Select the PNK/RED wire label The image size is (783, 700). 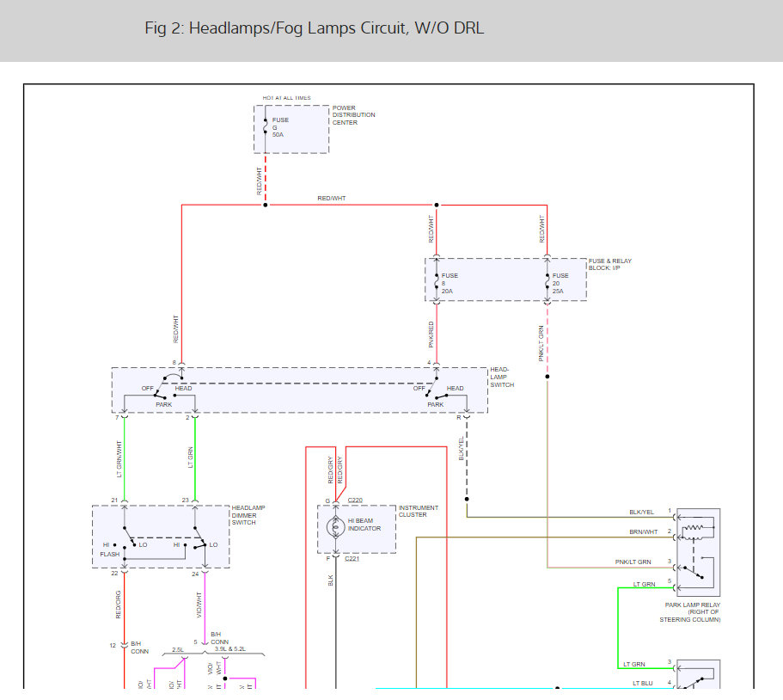(x=431, y=335)
